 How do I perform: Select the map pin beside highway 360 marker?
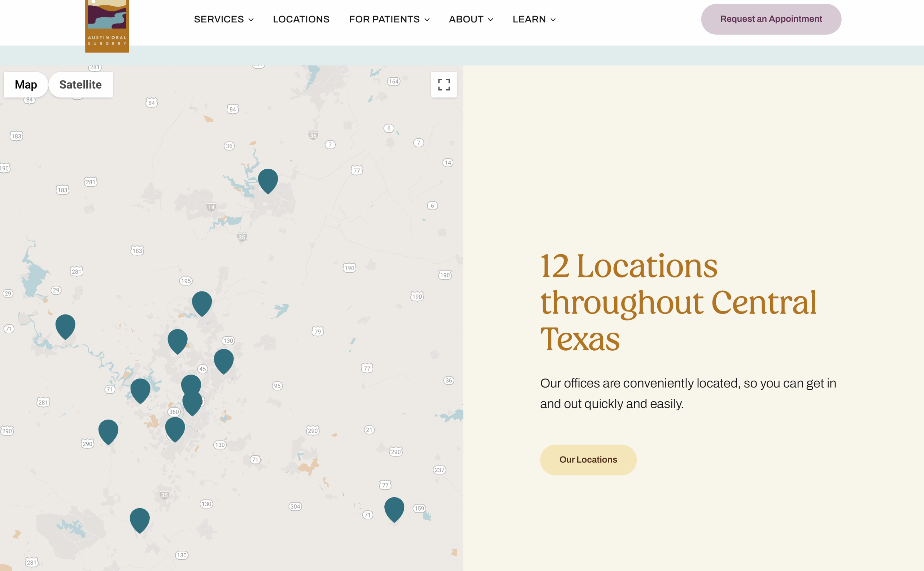[x=192, y=404]
